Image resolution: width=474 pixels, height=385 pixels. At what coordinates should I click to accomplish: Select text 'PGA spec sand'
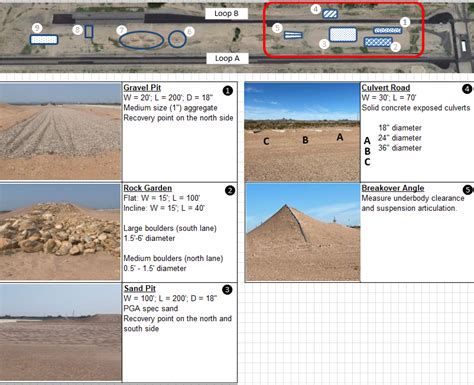pyautogui.click(x=151, y=308)
